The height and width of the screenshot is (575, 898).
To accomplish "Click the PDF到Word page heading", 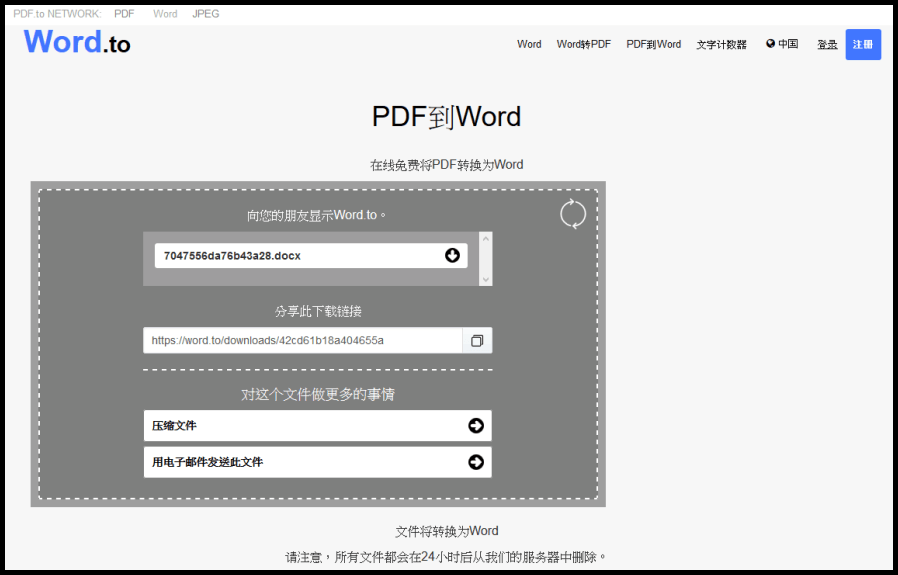I will click(x=446, y=117).
